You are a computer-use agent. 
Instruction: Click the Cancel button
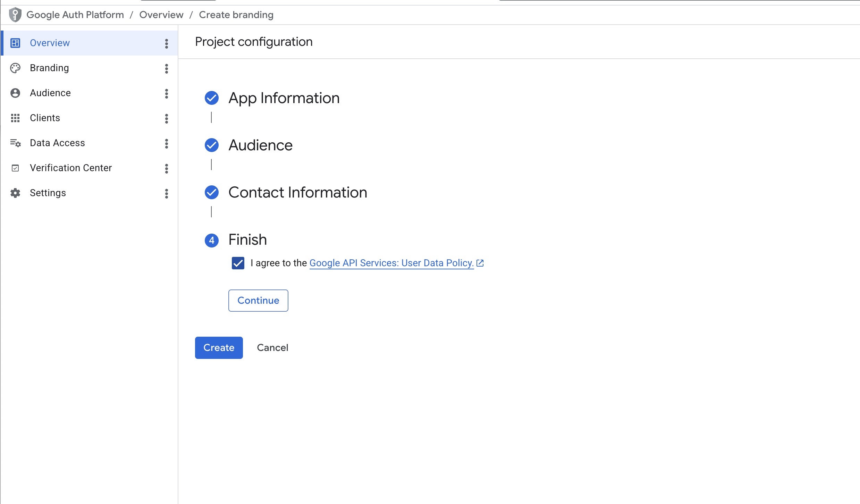272,348
